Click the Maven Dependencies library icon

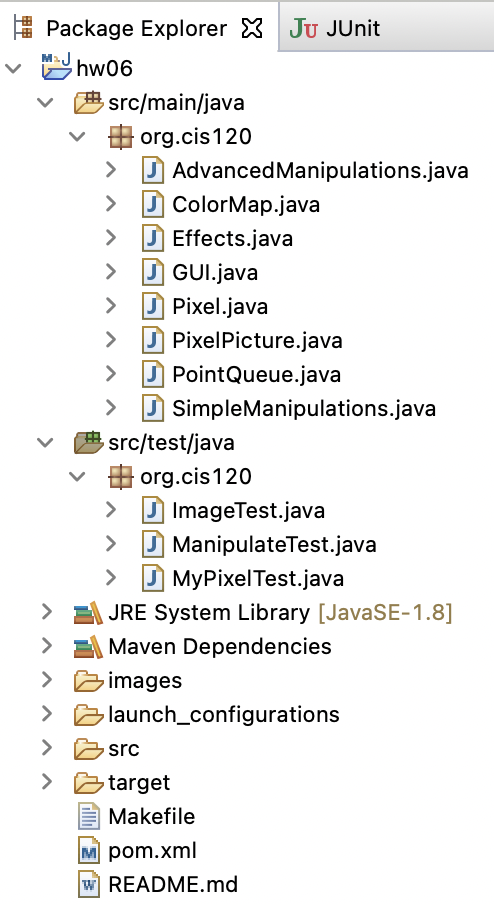point(88,647)
